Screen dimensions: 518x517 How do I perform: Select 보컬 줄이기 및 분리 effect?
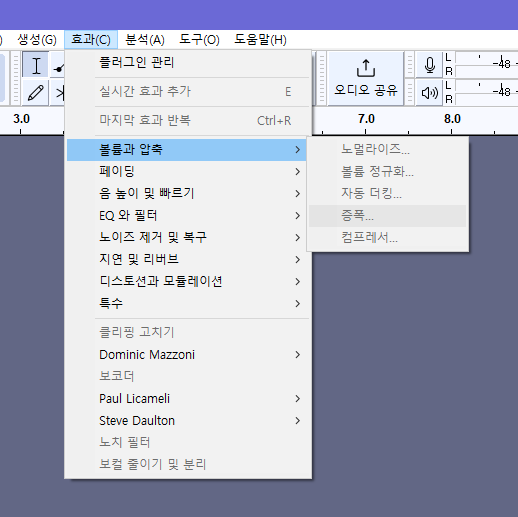(187, 465)
